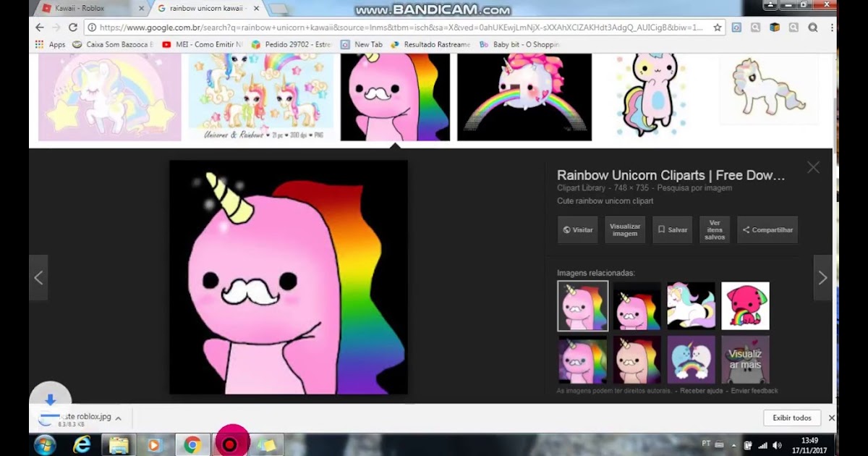
Task: Select pastel unicorn with stars result thumbnail
Action: click(110, 97)
